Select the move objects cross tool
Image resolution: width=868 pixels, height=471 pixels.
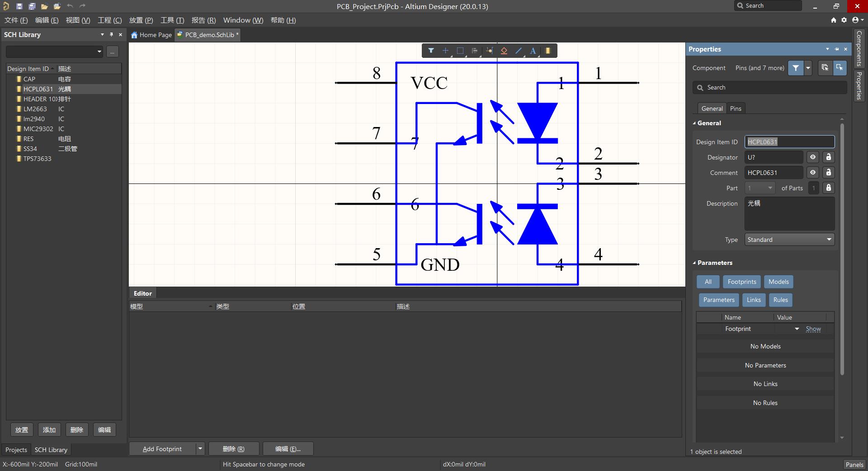coord(445,51)
